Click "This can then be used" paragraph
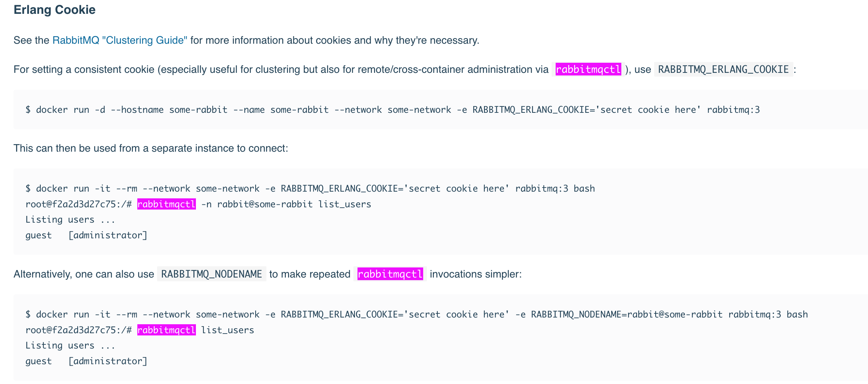Viewport: 868px width, 384px height. tap(150, 148)
